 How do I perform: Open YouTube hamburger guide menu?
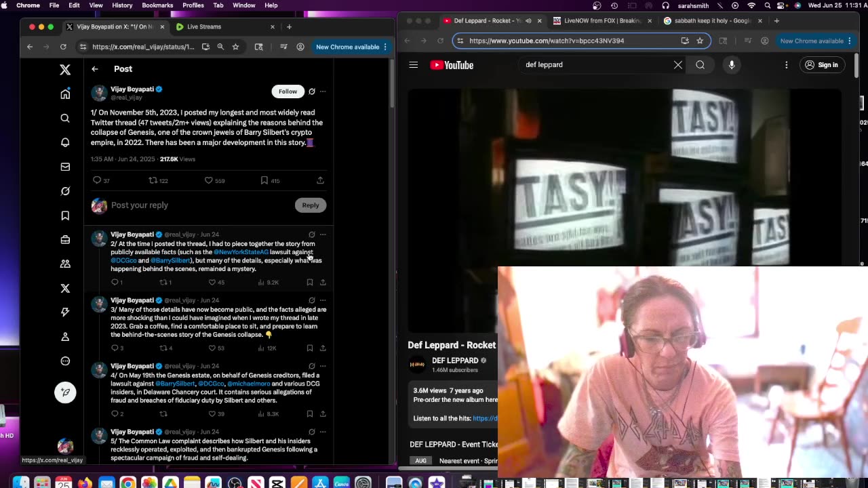click(x=413, y=65)
